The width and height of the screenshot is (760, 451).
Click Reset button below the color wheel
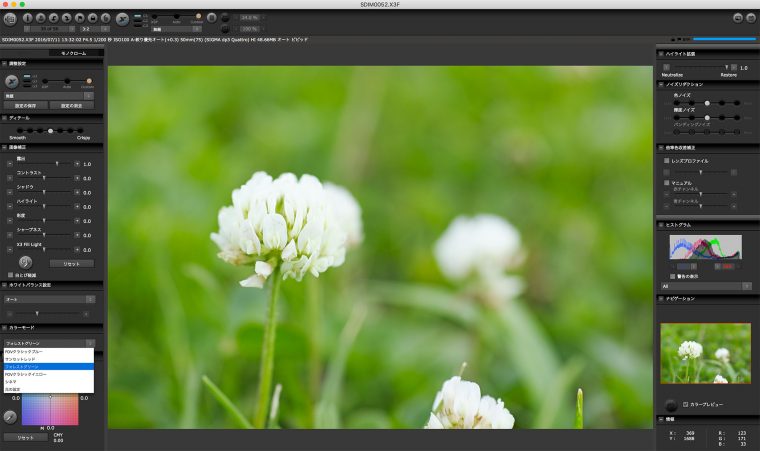click(26, 437)
